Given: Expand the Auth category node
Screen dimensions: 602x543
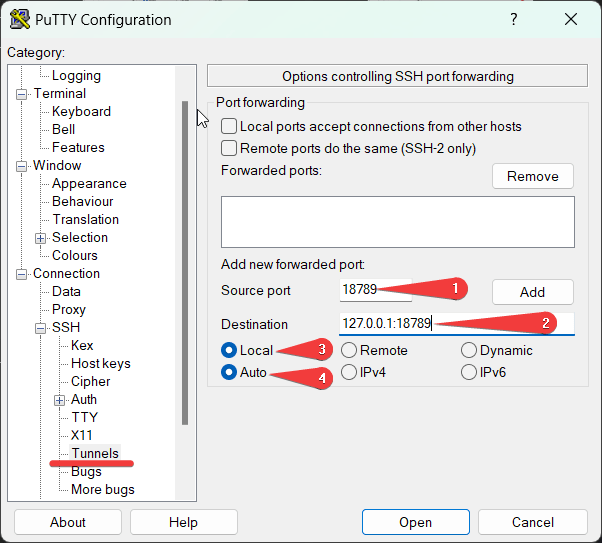Looking at the screenshot, I should 60,400.
